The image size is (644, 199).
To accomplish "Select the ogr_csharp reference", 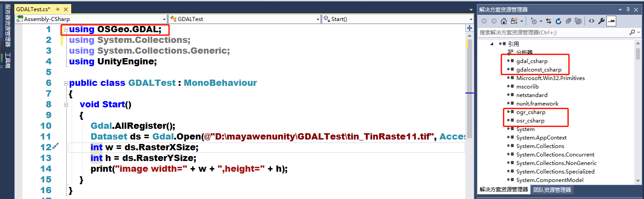I will [x=531, y=112].
